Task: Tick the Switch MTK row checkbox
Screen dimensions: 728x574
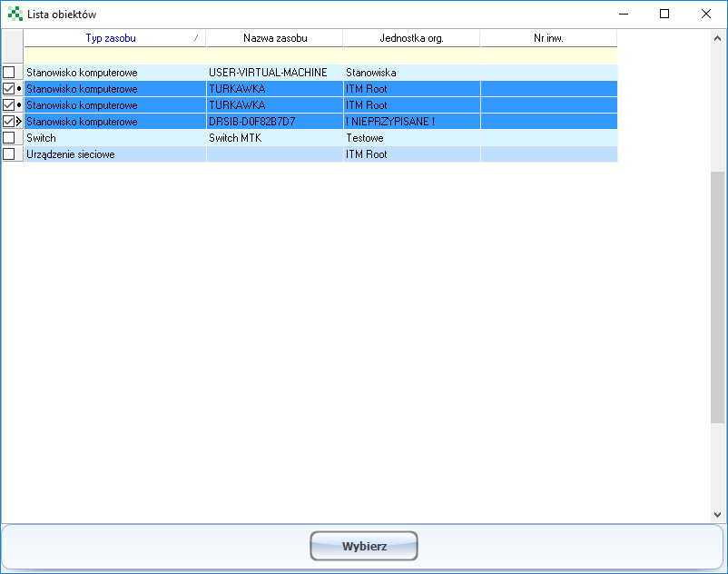Action: click(9, 138)
